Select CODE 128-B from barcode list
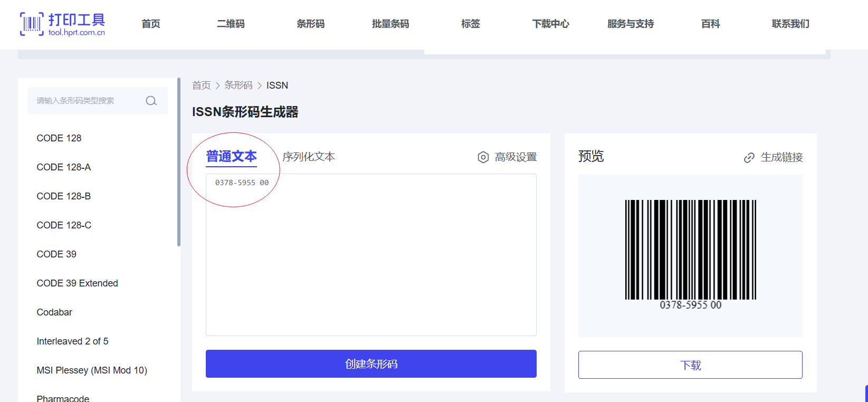 click(64, 196)
